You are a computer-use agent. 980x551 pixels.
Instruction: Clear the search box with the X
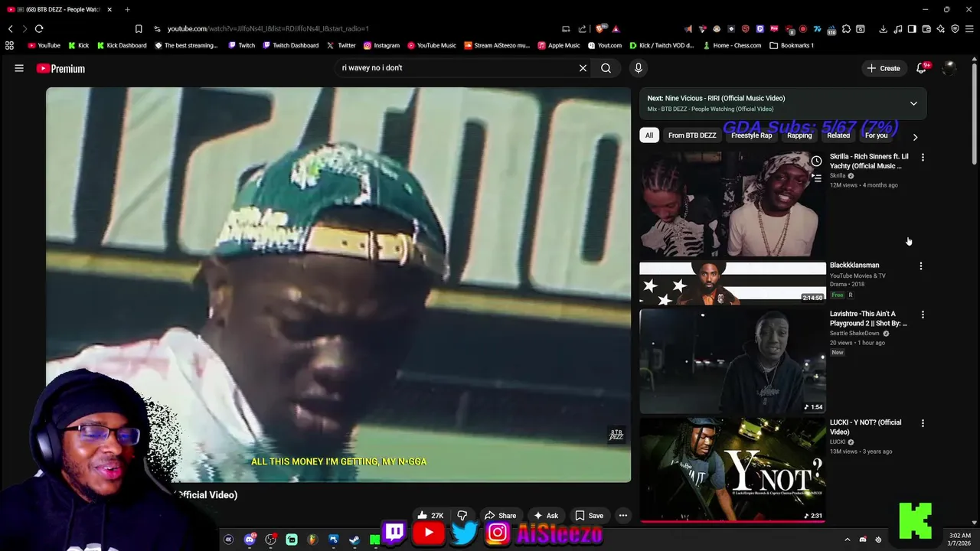point(583,68)
